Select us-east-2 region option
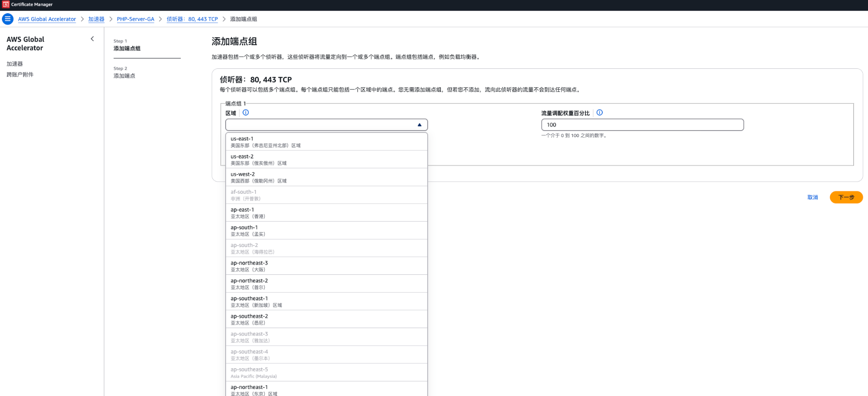The image size is (868, 396). [x=327, y=159]
